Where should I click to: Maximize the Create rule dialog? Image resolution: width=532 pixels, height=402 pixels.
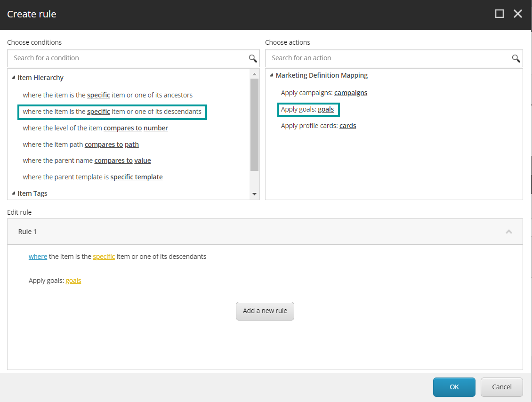click(x=500, y=14)
